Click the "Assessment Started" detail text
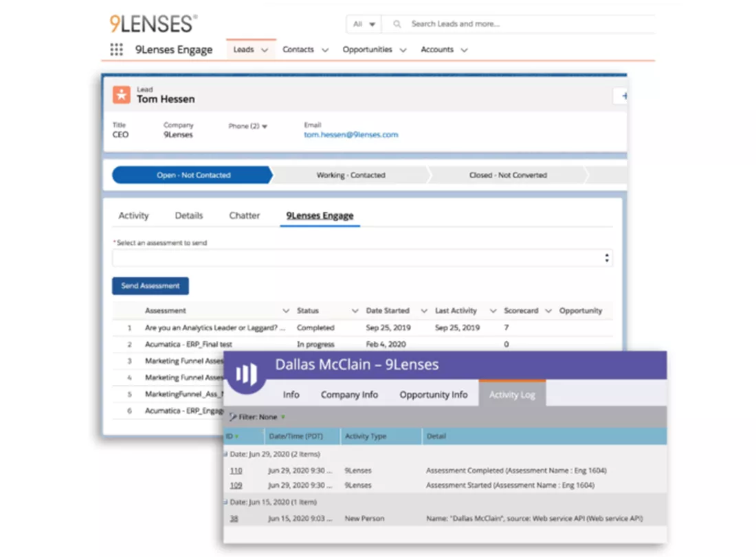756x557 pixels. point(510,485)
